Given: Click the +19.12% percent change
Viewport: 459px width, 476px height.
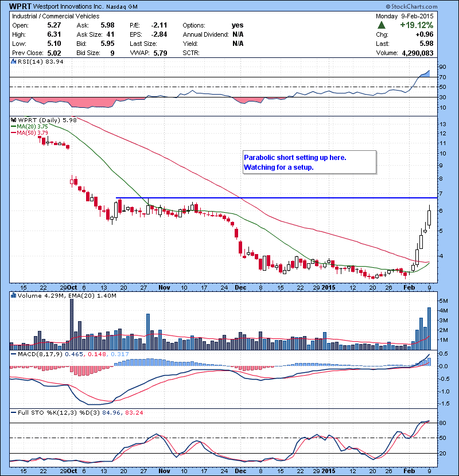Looking at the screenshot, I should pyautogui.click(x=417, y=25).
